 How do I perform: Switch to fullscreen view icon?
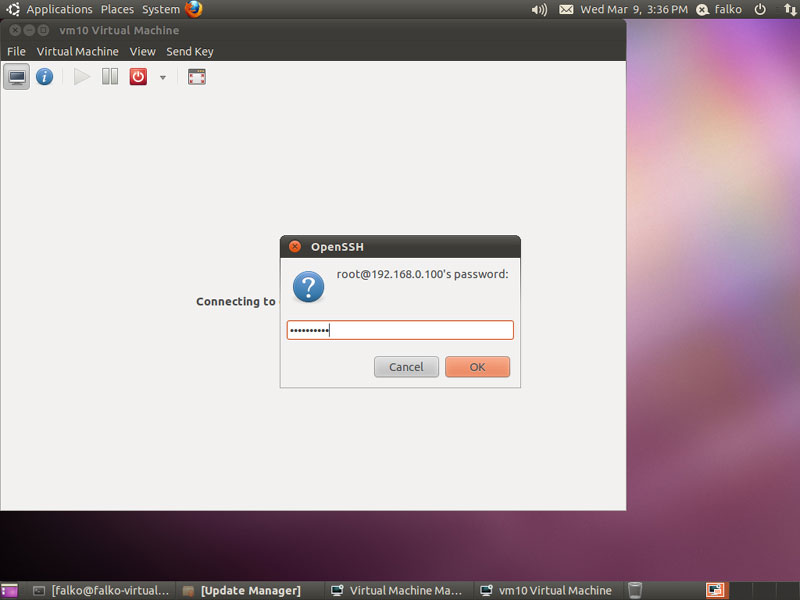point(196,77)
